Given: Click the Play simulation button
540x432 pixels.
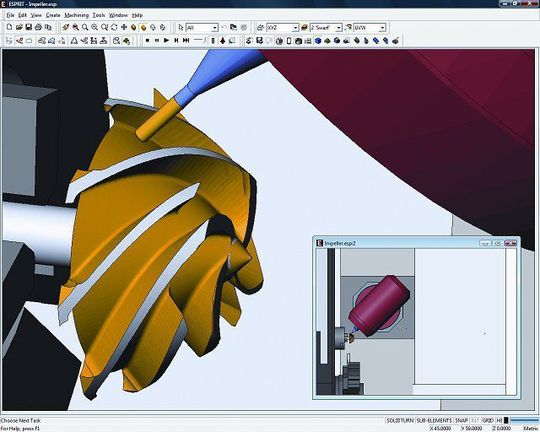Looking at the screenshot, I should pos(166,41).
